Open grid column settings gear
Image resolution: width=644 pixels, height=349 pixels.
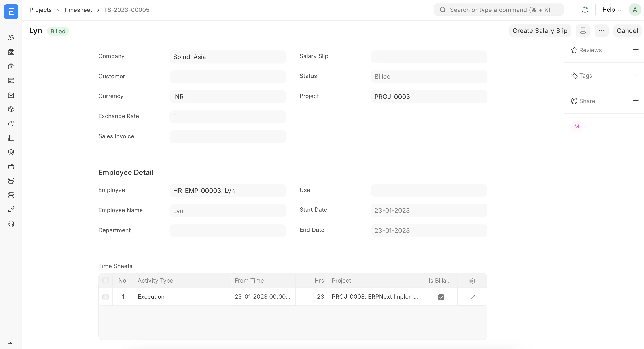coord(472,281)
